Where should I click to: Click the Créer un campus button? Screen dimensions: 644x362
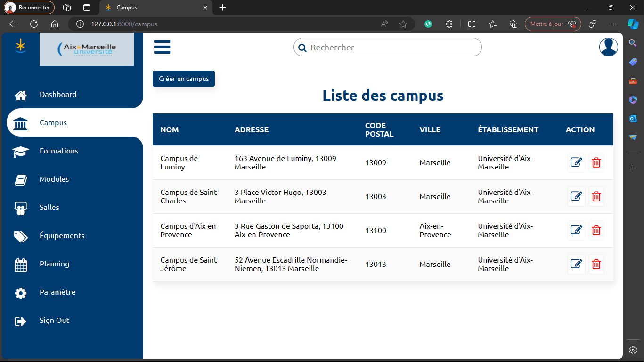point(184,79)
